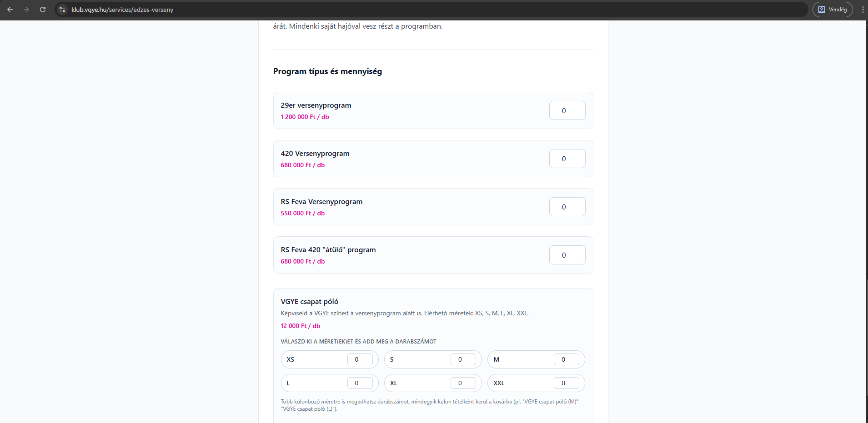Click the browser forward arrow
868x423 pixels.
26,10
